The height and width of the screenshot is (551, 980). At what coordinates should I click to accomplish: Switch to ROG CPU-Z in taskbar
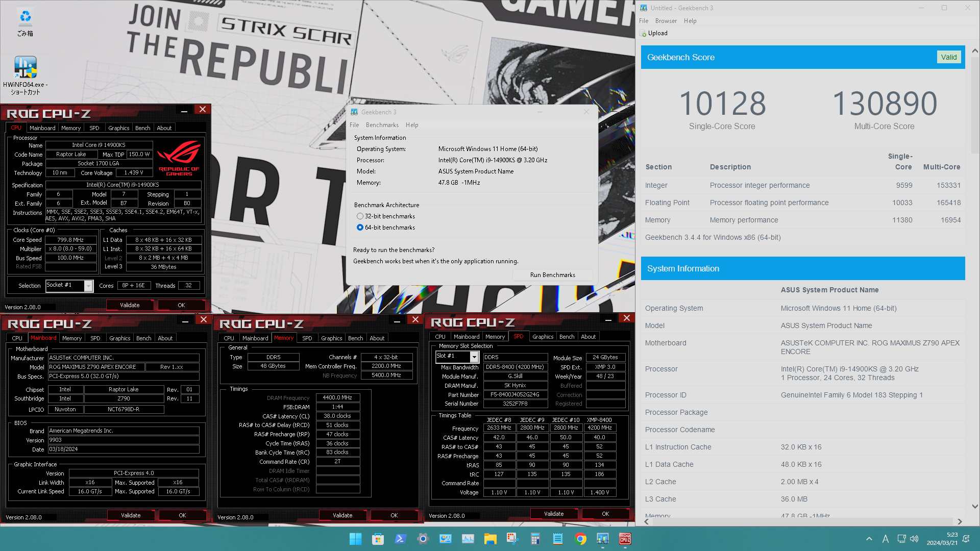click(625, 539)
